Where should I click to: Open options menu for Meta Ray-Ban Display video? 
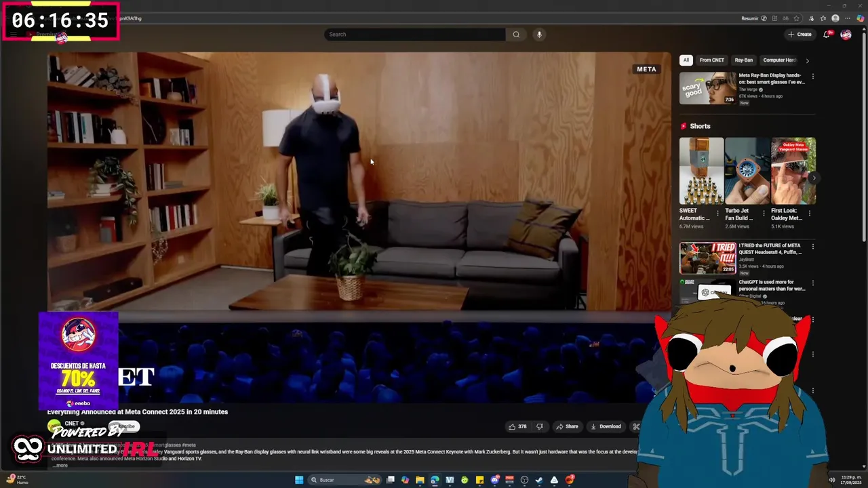click(812, 77)
